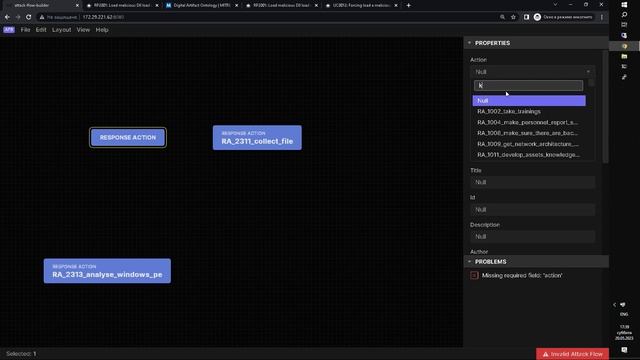Open the clock and date in taskbar
The image size is (640, 360).
624,333
